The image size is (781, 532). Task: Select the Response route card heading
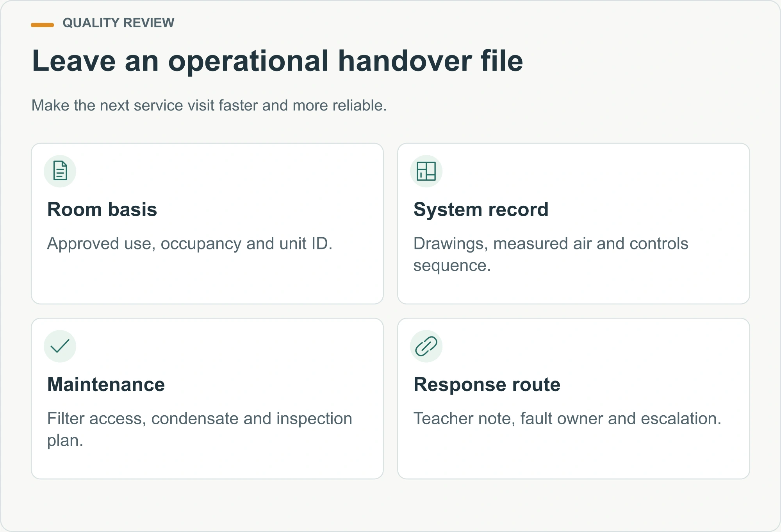pos(487,384)
